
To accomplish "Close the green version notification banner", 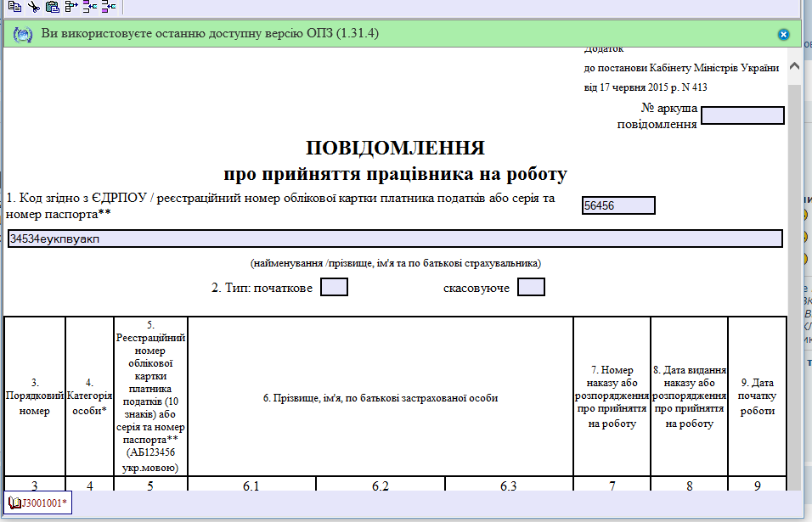I will [x=783, y=35].
